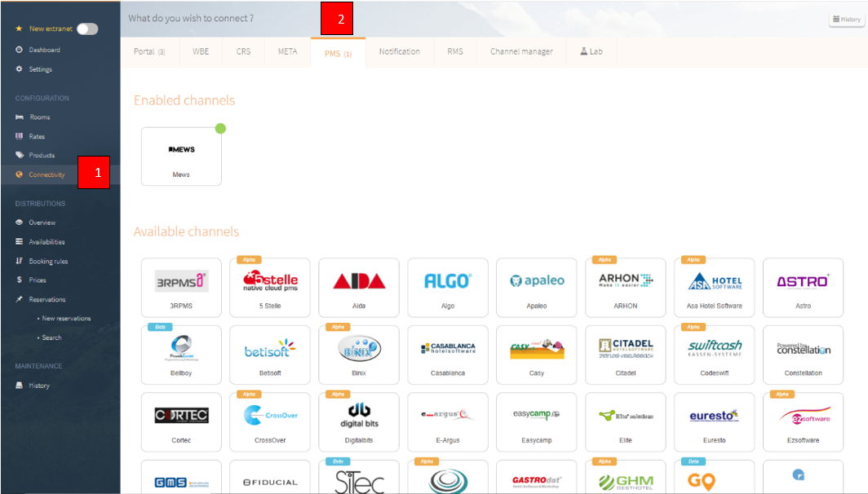Open the enabled Mews channel tile
The image size is (868, 494).
tap(181, 156)
